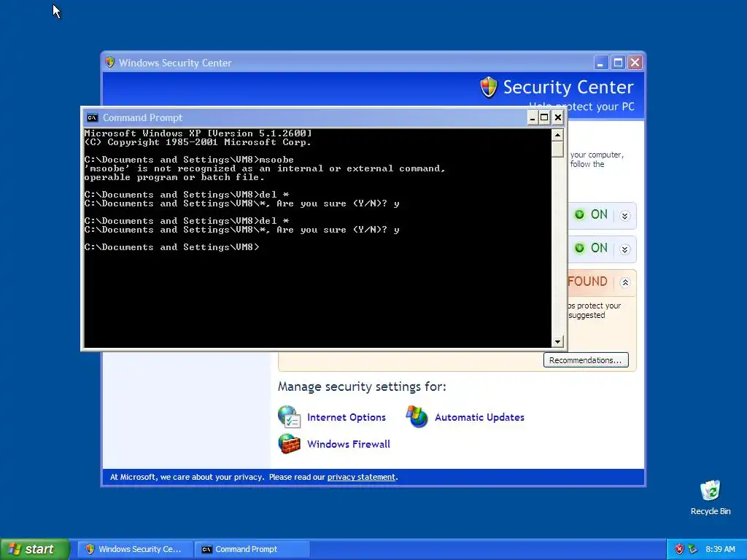Open the Automatic Updates Windows logo icon
747x560 pixels.
[417, 416]
